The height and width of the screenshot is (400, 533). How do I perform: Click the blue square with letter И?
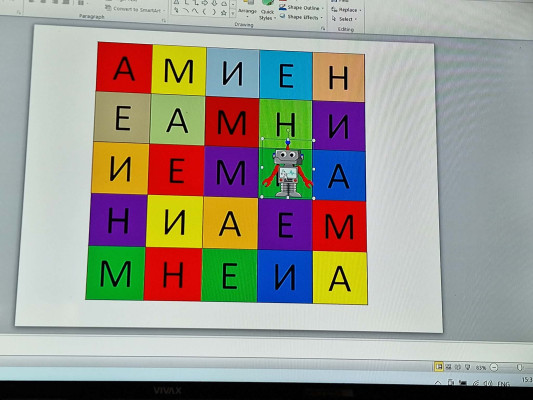point(285,277)
